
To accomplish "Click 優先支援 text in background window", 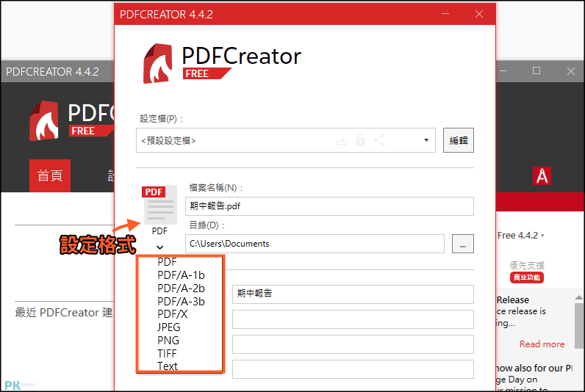I will coord(527,265).
